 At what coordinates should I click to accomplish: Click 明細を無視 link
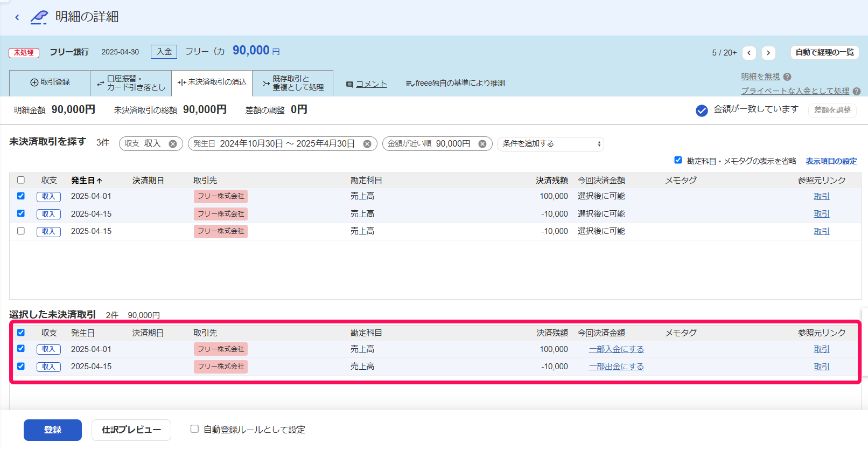pyautogui.click(x=760, y=77)
